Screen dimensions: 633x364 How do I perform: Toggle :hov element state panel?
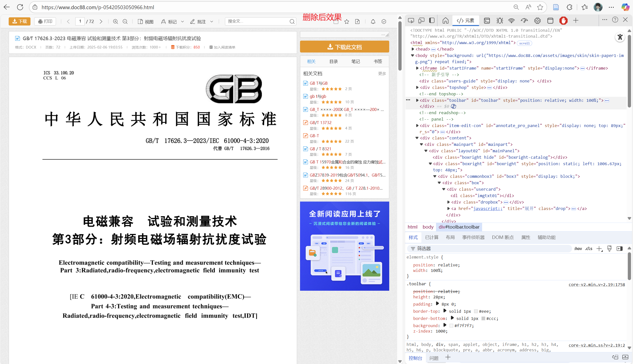coord(578,249)
